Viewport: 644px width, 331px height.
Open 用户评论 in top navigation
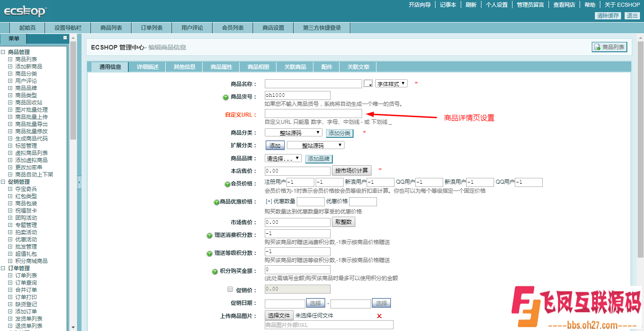pyautogui.click(x=192, y=28)
